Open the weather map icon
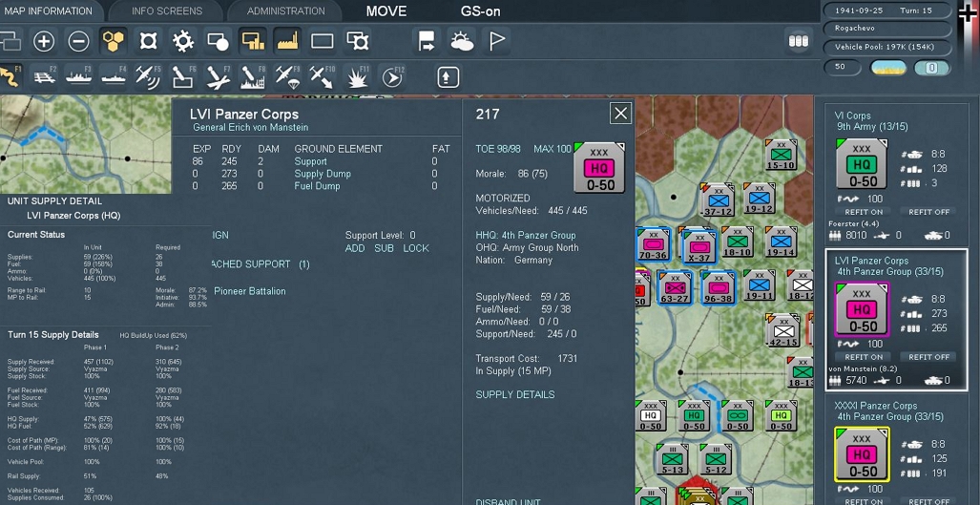This screenshot has width=980, height=505. pos(462,41)
